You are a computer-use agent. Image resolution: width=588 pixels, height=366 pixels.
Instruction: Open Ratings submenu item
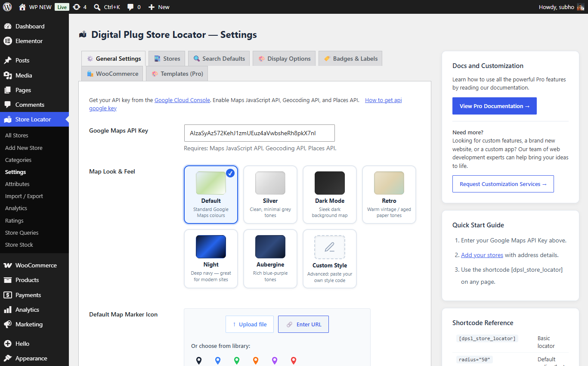point(14,220)
